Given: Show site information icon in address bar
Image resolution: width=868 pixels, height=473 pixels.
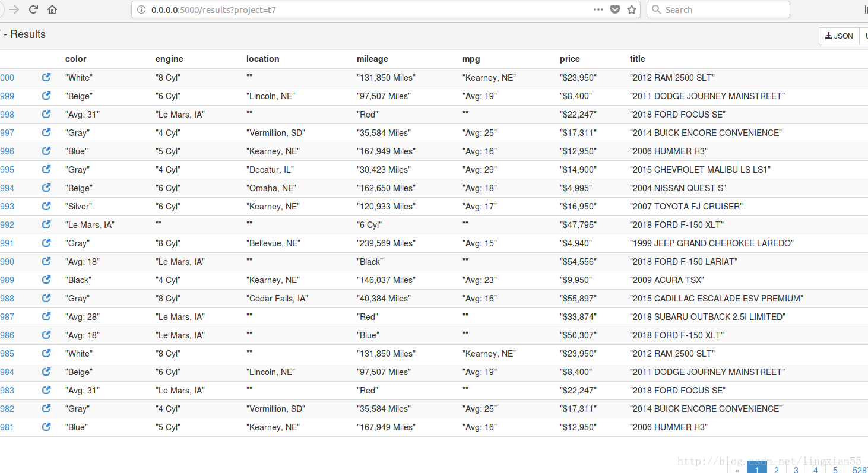Looking at the screenshot, I should [141, 9].
